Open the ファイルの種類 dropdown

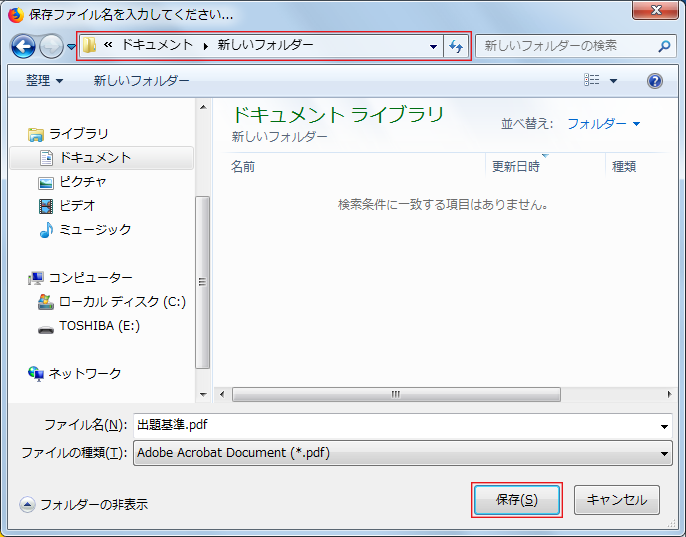tap(665, 453)
